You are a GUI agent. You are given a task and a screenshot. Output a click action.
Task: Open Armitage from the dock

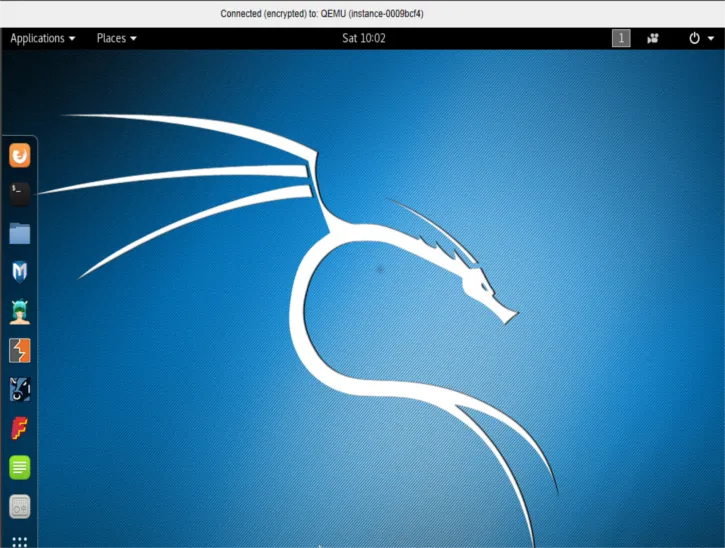coord(19,311)
